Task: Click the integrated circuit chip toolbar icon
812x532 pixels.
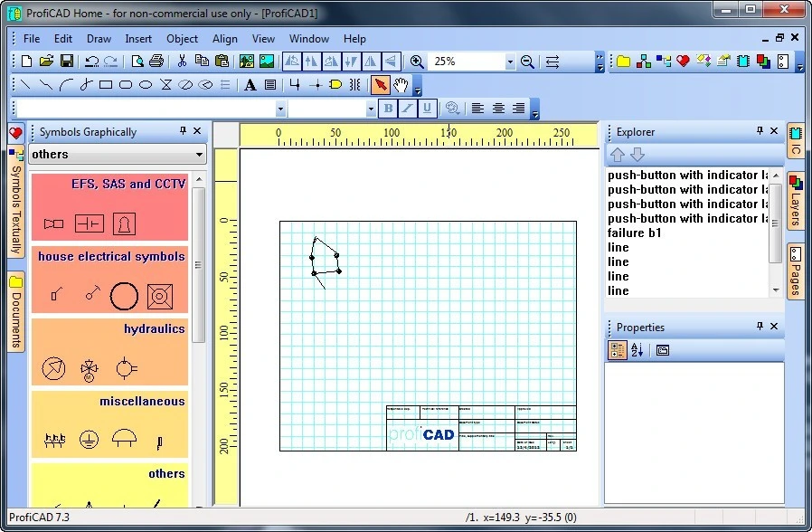Action: [743, 62]
